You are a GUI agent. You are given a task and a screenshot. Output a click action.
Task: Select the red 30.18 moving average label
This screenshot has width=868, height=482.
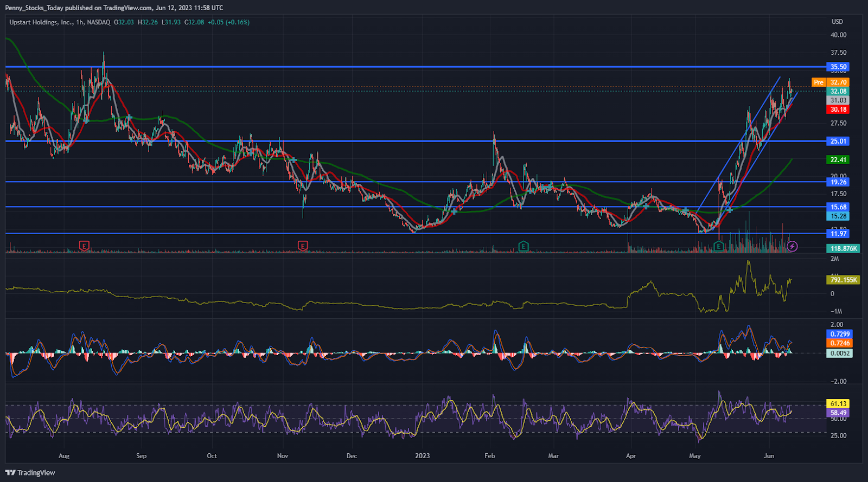[838, 110]
